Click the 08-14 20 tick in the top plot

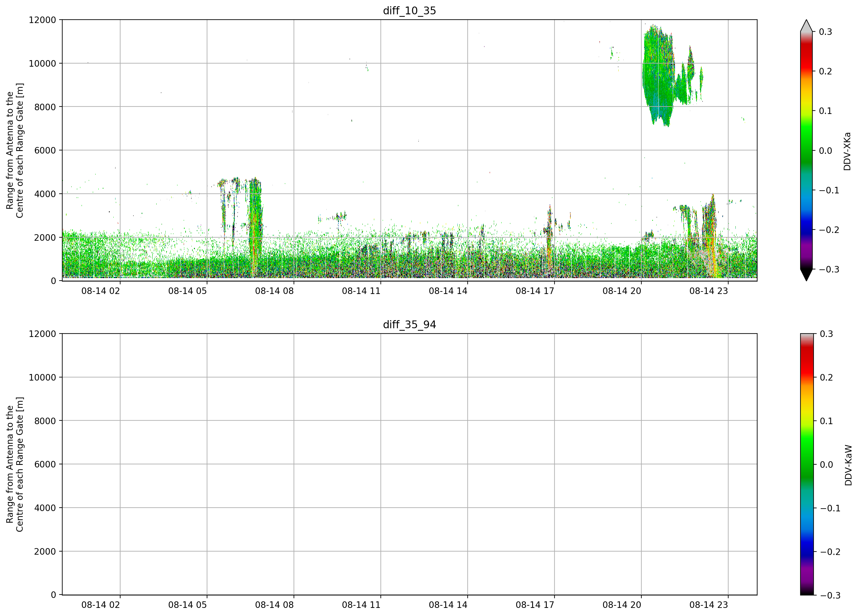[x=622, y=291]
